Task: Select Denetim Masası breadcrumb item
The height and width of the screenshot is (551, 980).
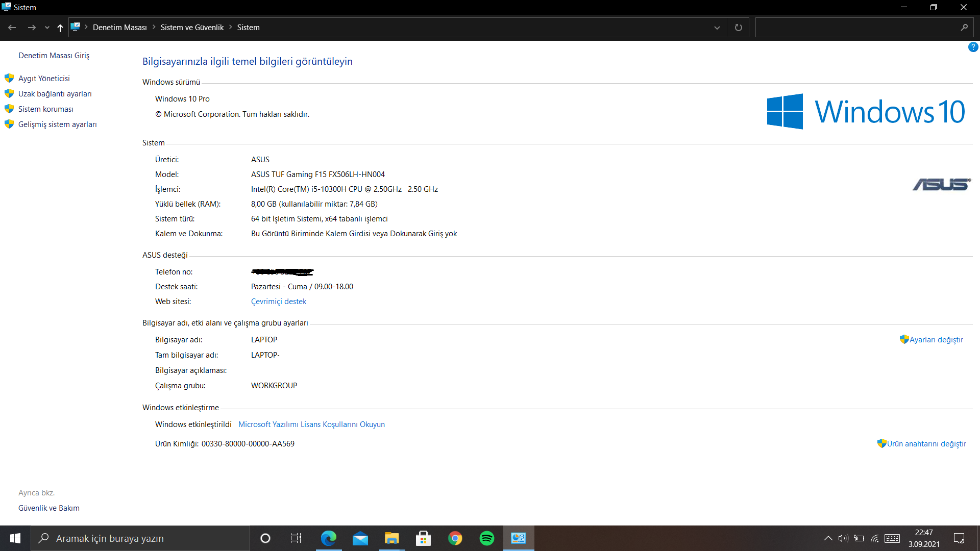Action: tap(119, 28)
